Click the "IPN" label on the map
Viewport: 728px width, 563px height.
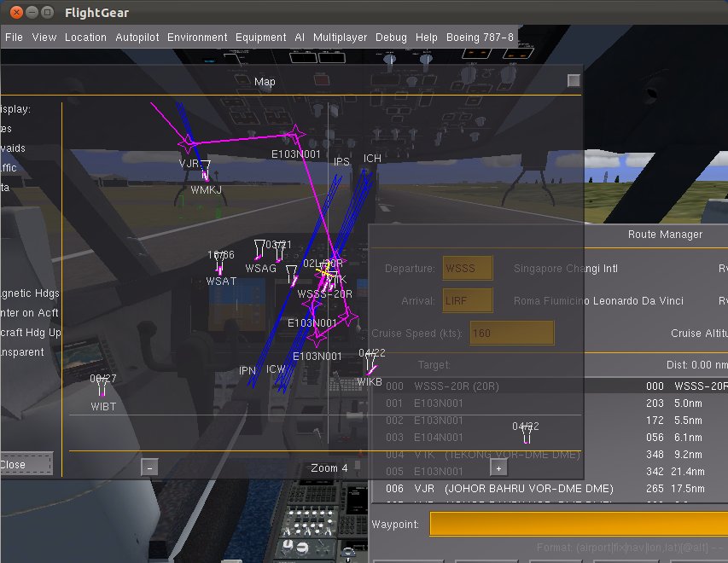[x=247, y=370]
